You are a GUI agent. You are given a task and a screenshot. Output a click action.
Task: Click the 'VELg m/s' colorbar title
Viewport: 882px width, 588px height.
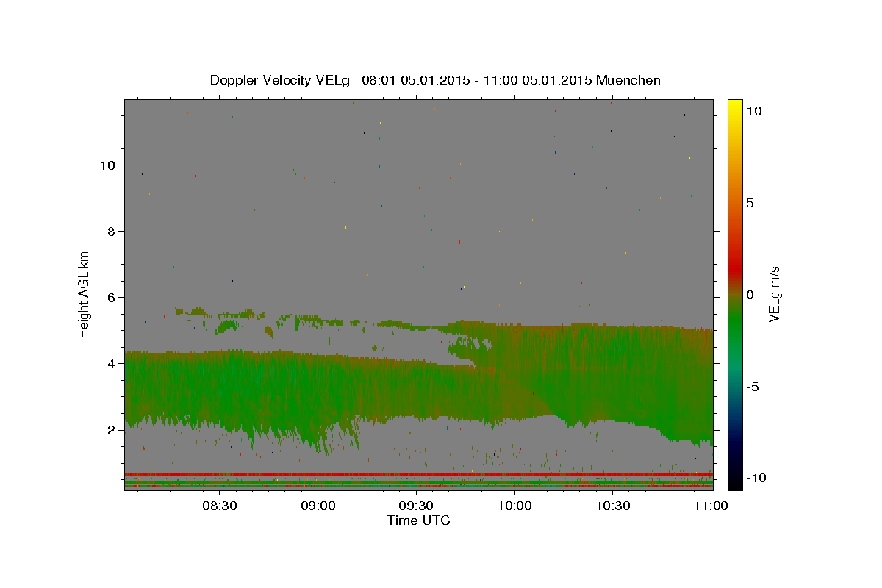776,293
